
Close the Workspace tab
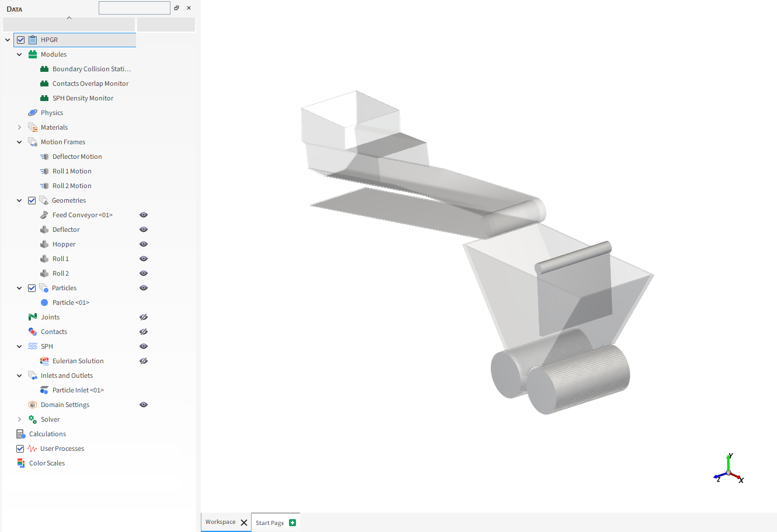point(244,523)
